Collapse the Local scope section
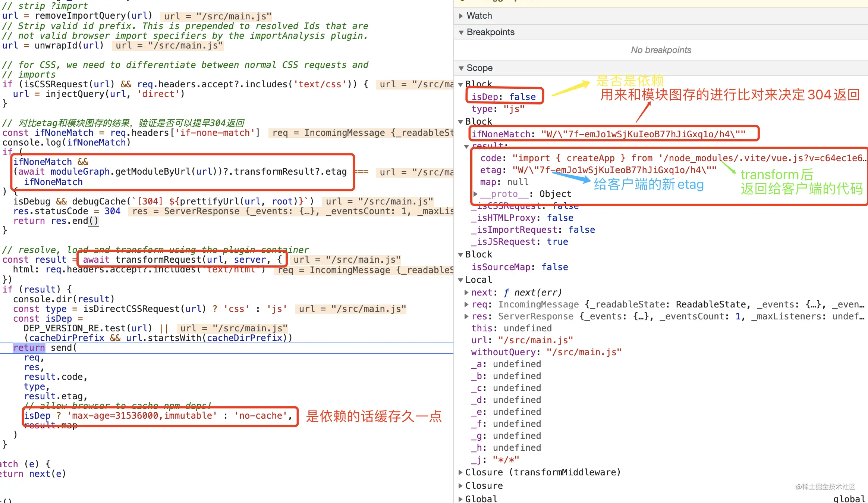Viewport: 868px width, 503px height. pos(461,279)
